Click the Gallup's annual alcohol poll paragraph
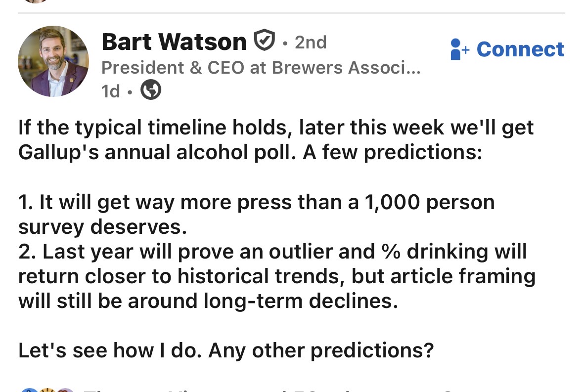This screenshot has height=392, width=583. [x=276, y=140]
